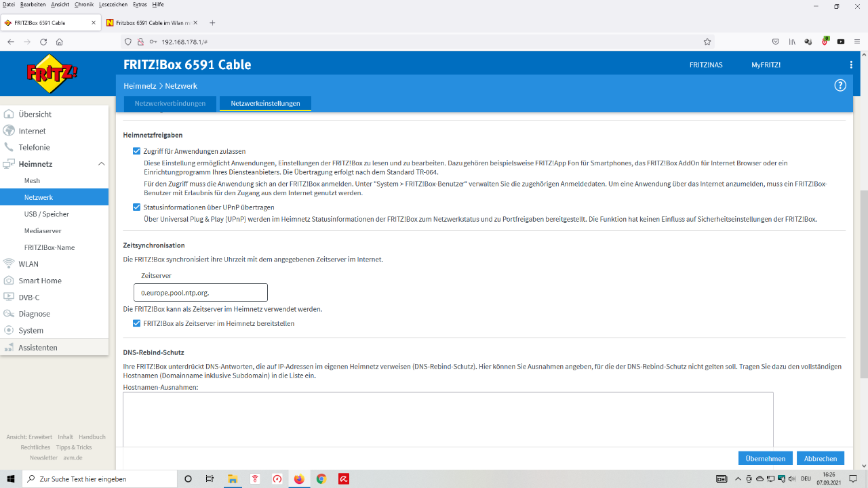Reload the page with refresh icon
Screen dimensions: 868x488
(43, 41)
